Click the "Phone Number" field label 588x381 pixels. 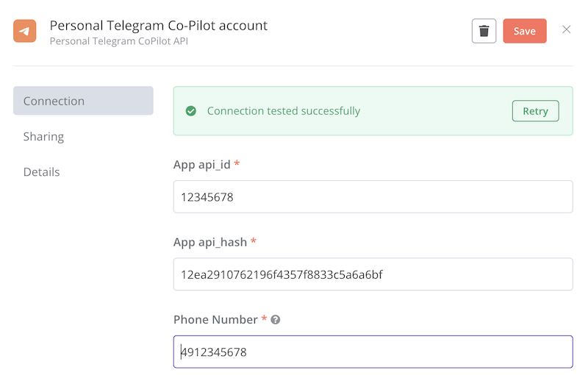pyautogui.click(x=215, y=319)
